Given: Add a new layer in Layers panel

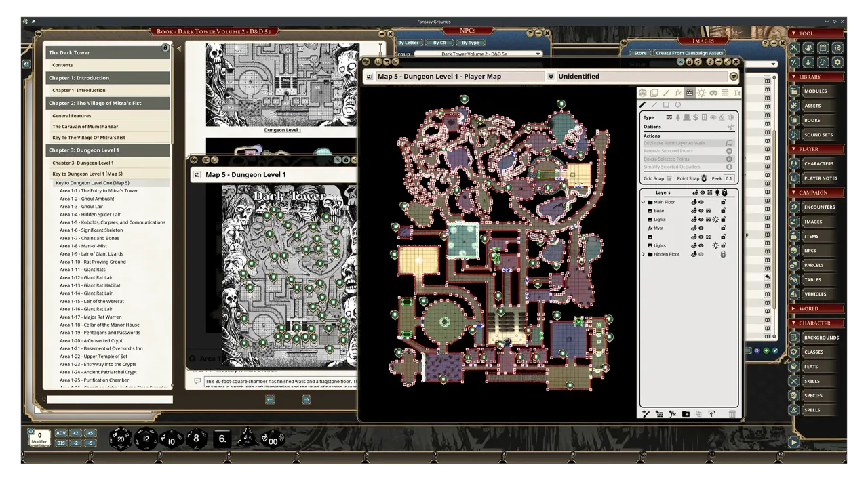Looking at the screenshot, I should pos(646,413).
